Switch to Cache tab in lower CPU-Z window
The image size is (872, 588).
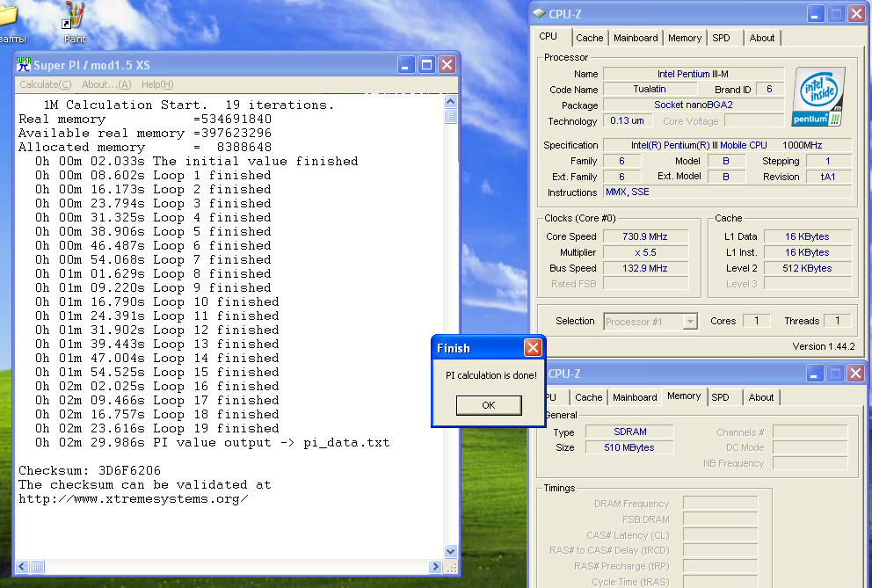[x=588, y=397]
